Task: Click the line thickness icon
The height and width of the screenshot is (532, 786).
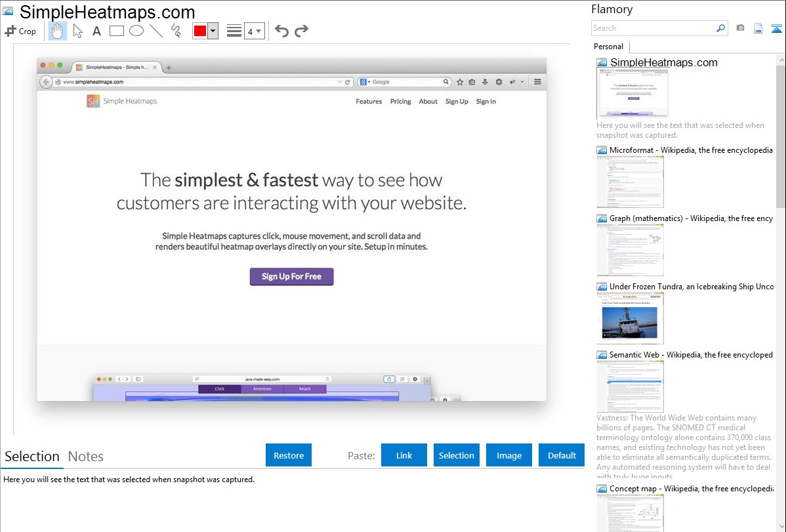Action: (234, 31)
